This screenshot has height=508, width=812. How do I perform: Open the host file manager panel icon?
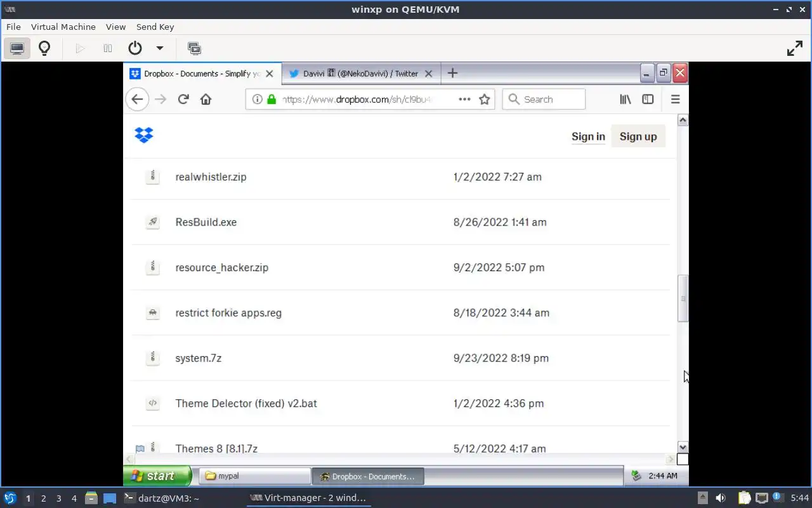pos(91,498)
